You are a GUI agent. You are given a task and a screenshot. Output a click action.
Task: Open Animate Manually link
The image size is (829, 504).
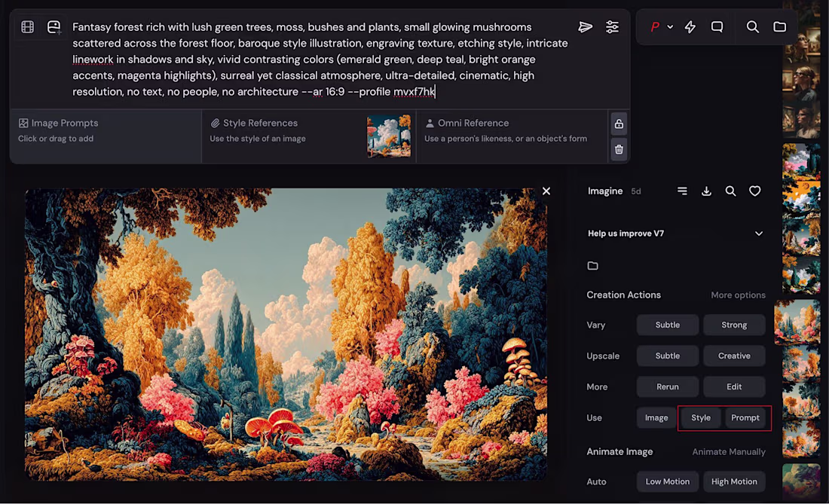tap(729, 452)
